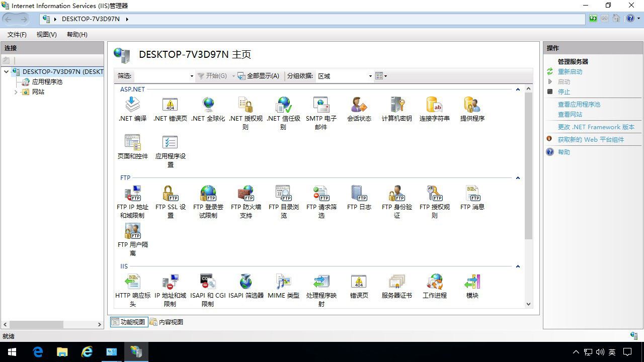Collapse the ASP.NET group section
644x362 pixels.
click(x=518, y=89)
